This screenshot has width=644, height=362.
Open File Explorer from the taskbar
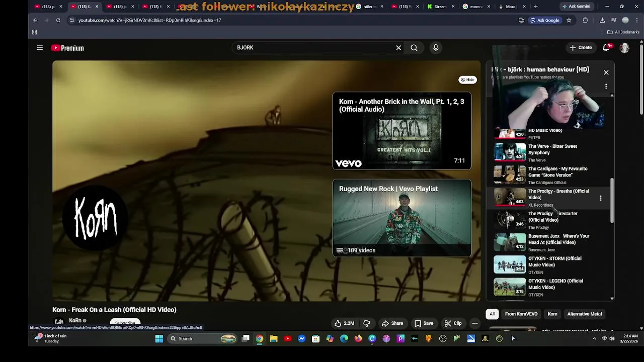273,339
